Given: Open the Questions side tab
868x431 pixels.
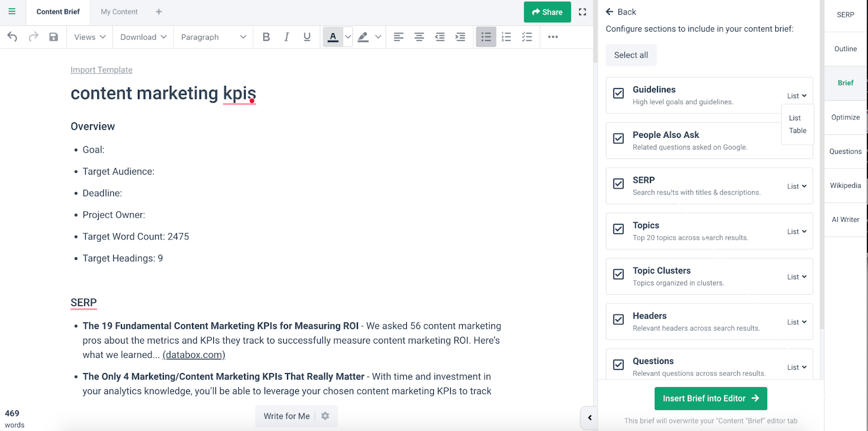Looking at the screenshot, I should (x=845, y=151).
